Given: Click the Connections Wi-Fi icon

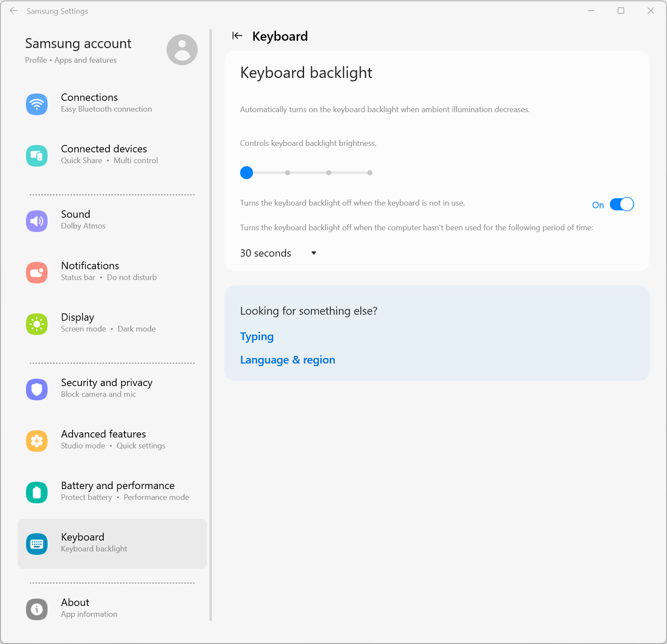Looking at the screenshot, I should pos(37,104).
